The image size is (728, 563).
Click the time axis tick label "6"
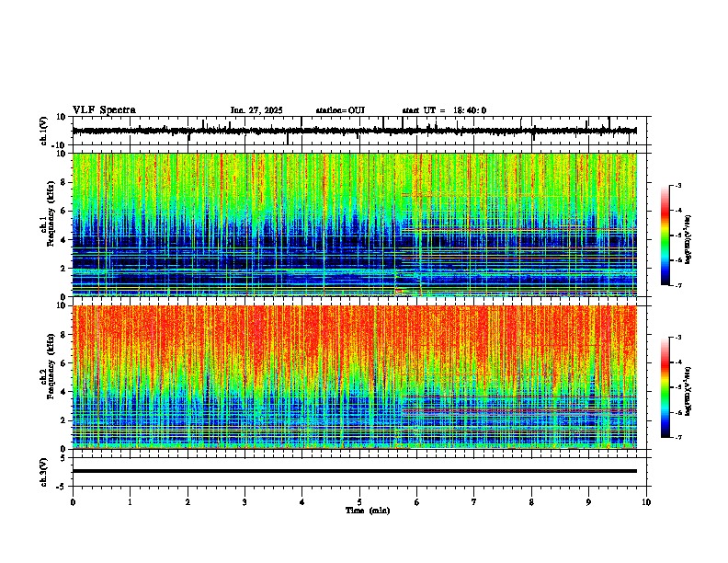point(417,502)
